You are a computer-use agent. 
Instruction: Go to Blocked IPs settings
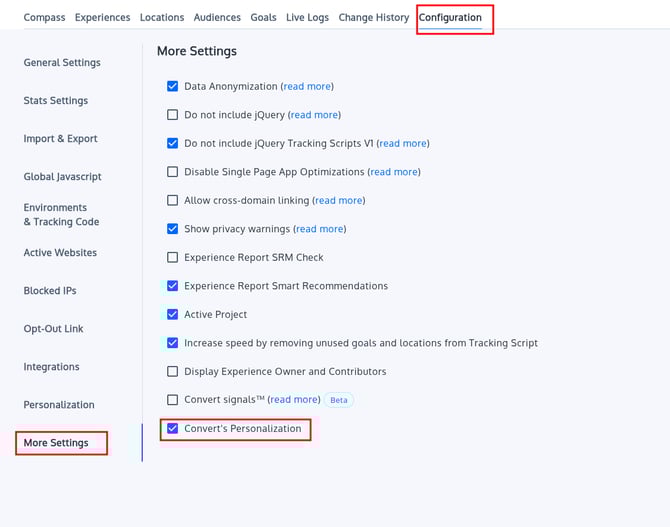tap(50, 291)
